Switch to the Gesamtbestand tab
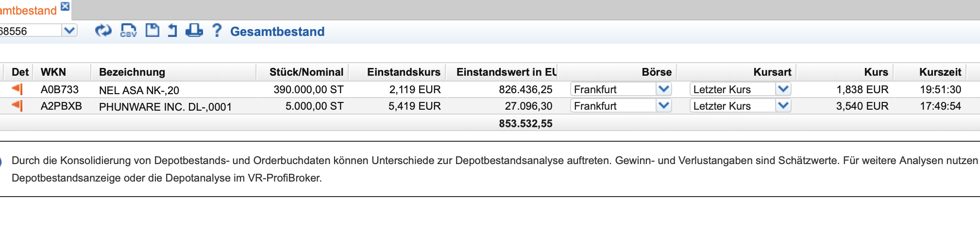The width and height of the screenshot is (980, 233). (28, 10)
